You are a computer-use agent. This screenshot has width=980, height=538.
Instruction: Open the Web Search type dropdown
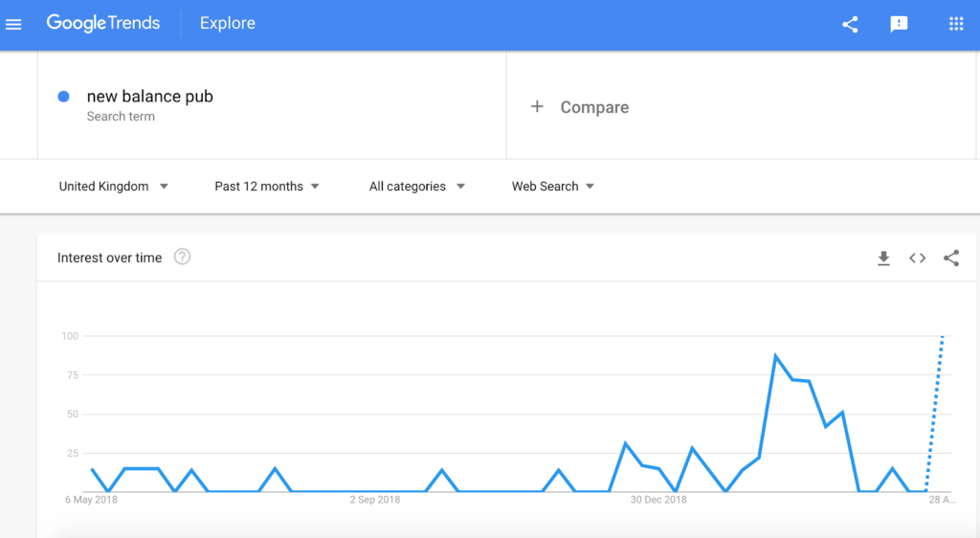(x=552, y=187)
